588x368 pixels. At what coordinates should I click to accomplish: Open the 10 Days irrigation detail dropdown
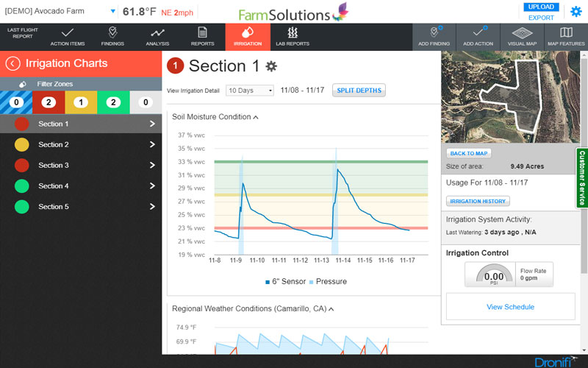point(250,91)
